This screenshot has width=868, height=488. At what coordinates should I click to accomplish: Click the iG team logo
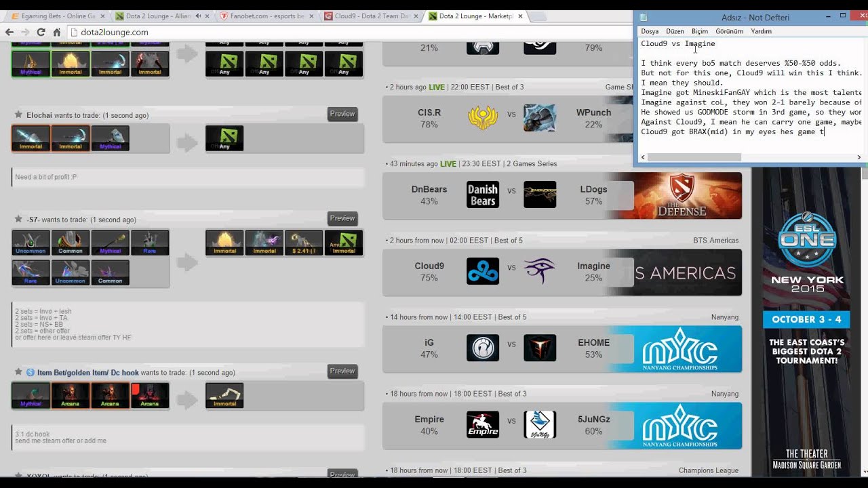point(483,348)
